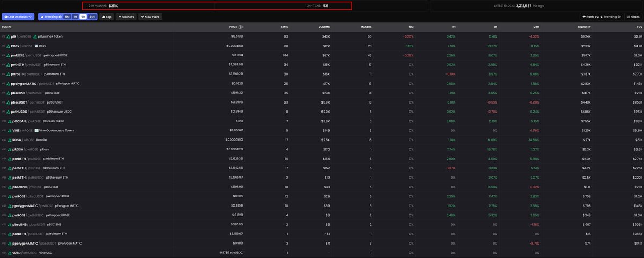644x258 pixels.
Task: Open the pROSY / pwROSE pair
Action: pyautogui.click(x=322, y=149)
